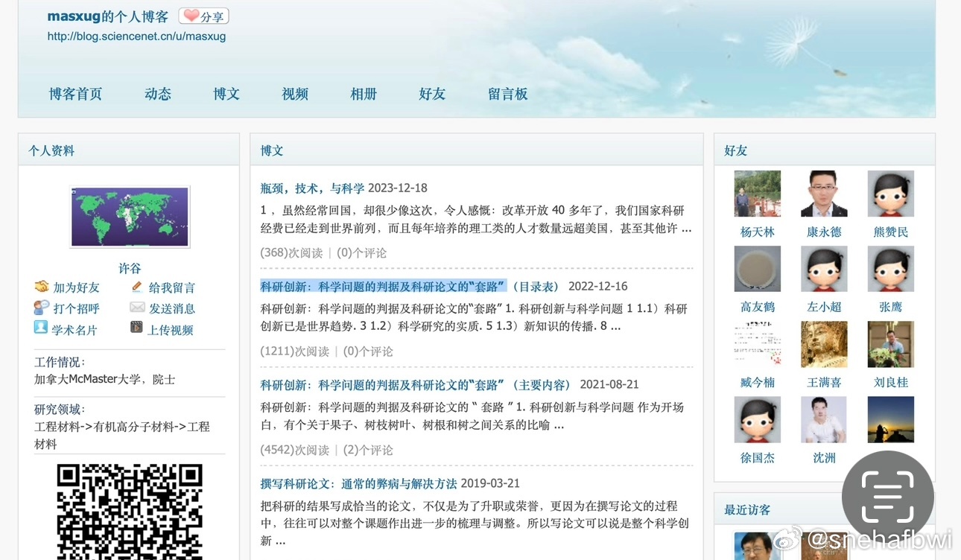Viewport: 961px width, 560px height.
Task: Click 徐国杰's cartoon avatar
Action: [x=758, y=419]
